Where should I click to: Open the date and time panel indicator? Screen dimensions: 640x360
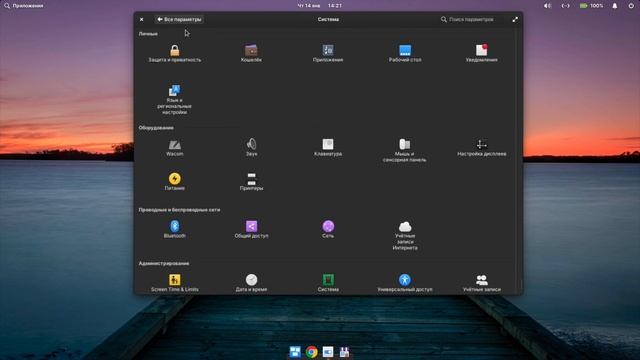pos(320,6)
